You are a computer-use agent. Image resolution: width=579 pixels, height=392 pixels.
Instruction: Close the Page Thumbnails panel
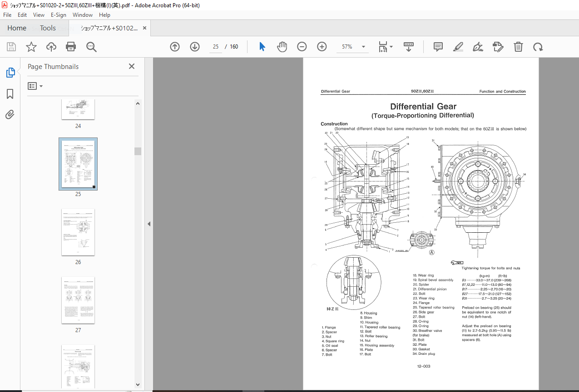click(132, 66)
